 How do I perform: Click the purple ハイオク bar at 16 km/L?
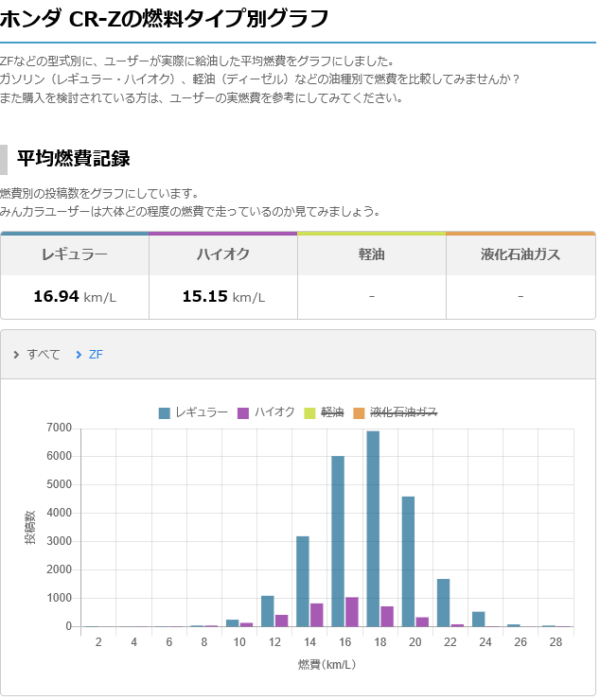(352, 612)
